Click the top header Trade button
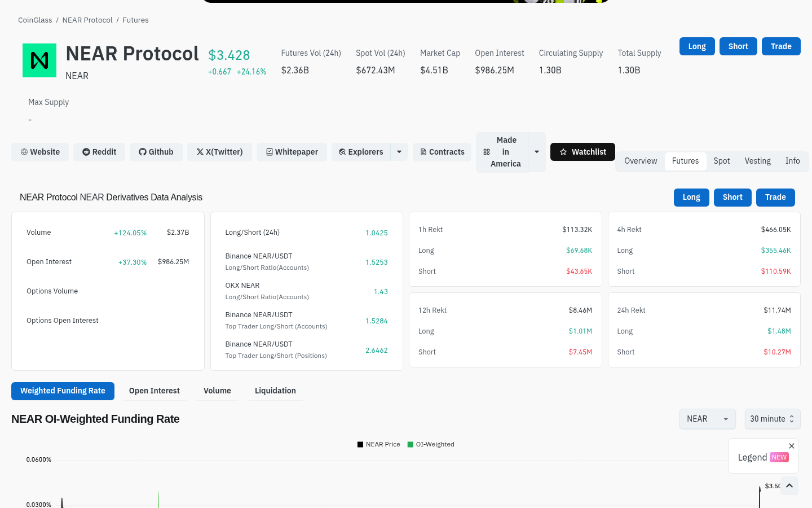 [781, 46]
